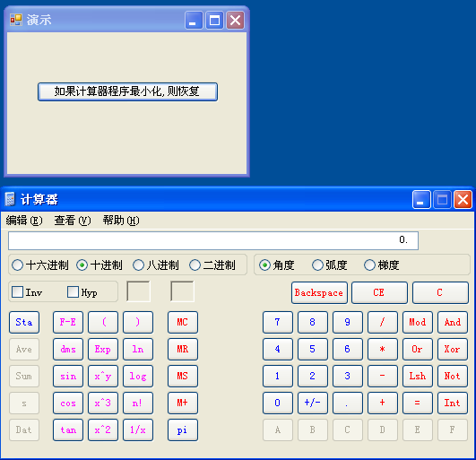Click digit 5 on the keypad

(312, 349)
